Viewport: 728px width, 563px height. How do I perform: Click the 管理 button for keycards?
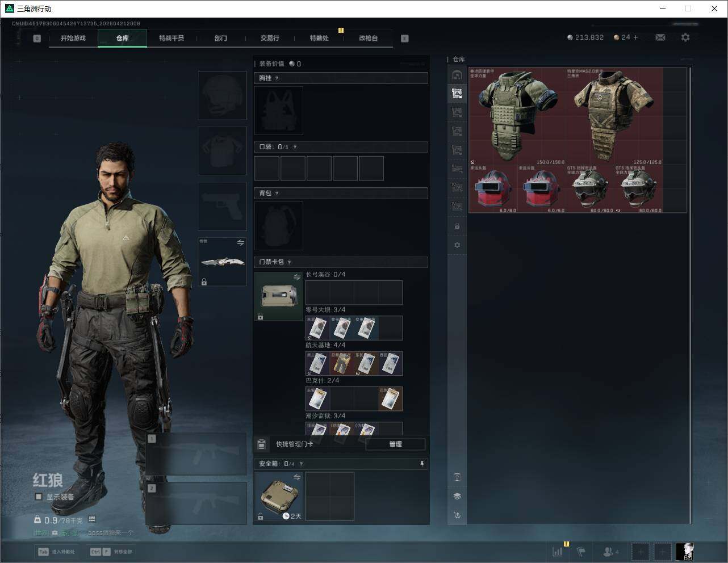pos(395,444)
